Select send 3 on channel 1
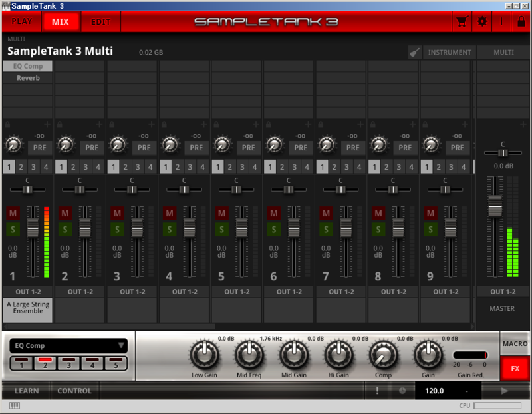This screenshot has height=414, width=532. (33, 167)
